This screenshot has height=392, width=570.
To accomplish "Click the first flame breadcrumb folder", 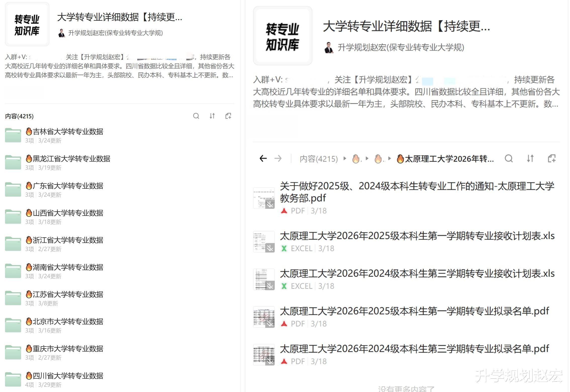I will pos(356,159).
